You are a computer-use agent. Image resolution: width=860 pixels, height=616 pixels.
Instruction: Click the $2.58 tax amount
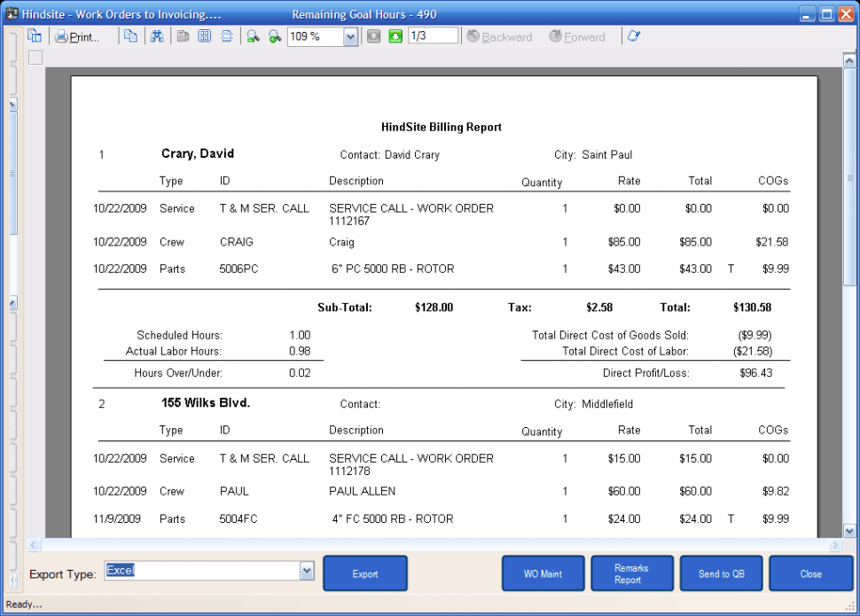(599, 308)
